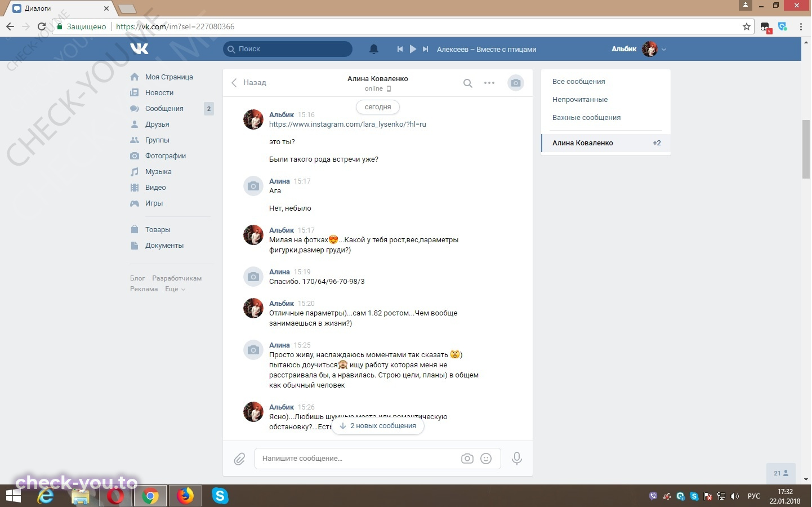812x507 pixels.
Task: Close the Диалоги browser tab
Action: tap(106, 8)
